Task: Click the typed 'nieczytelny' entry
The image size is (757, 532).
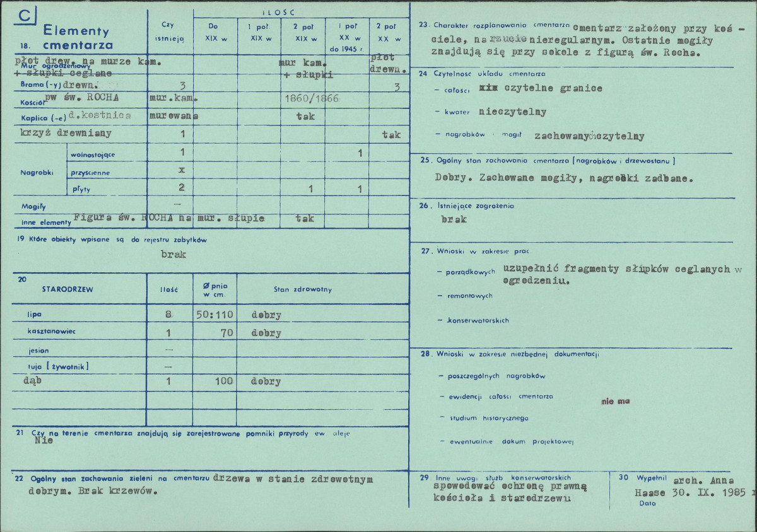Action: click(x=512, y=112)
